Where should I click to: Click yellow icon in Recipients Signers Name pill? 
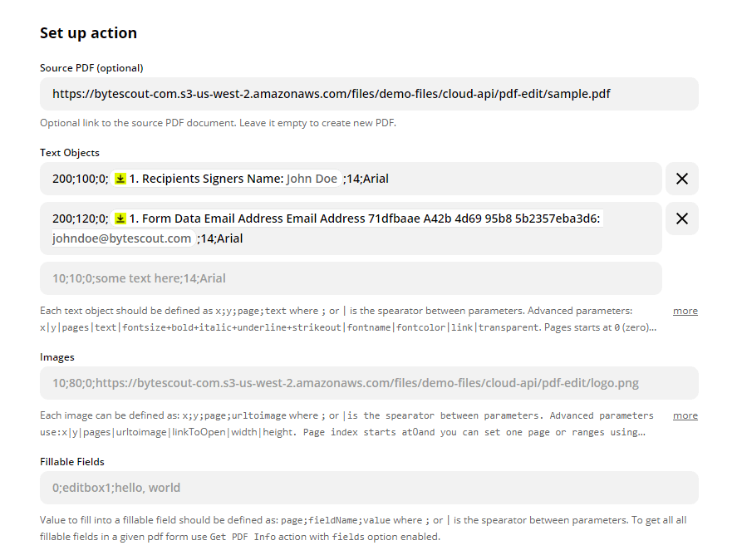point(120,179)
